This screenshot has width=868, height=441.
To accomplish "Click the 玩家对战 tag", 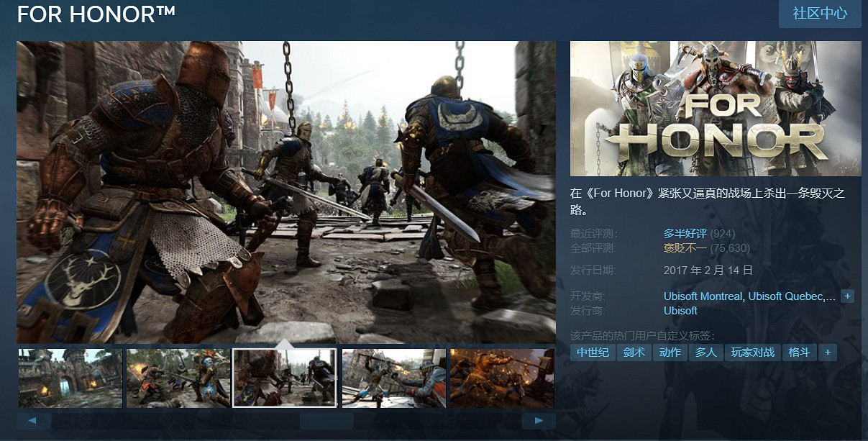I will coord(752,353).
